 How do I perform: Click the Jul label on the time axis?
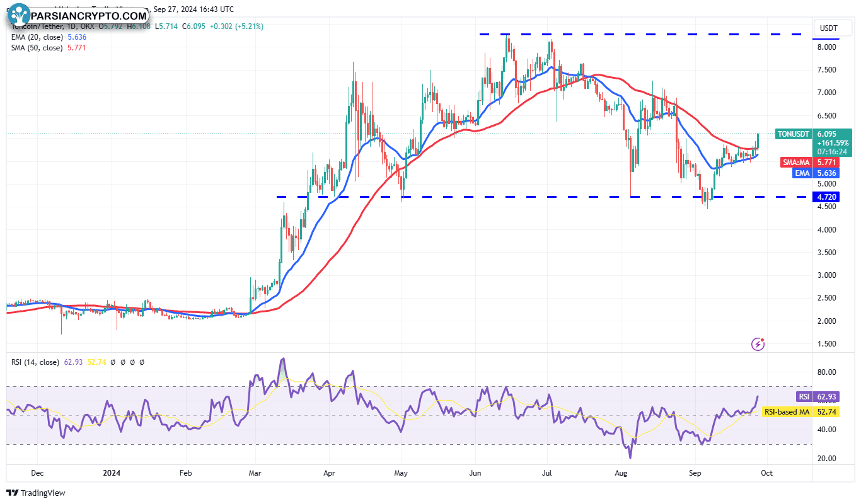[x=547, y=472]
